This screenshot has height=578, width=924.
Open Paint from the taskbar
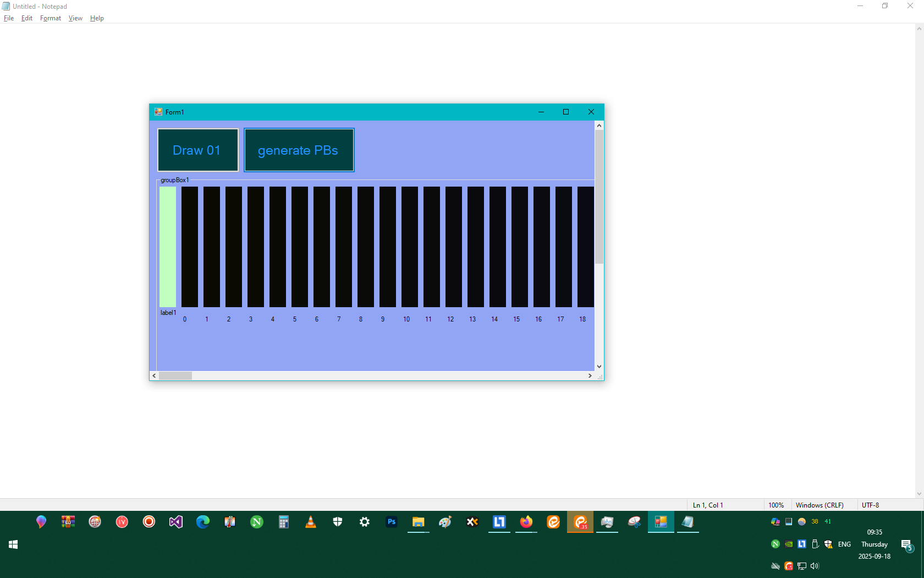(x=445, y=522)
